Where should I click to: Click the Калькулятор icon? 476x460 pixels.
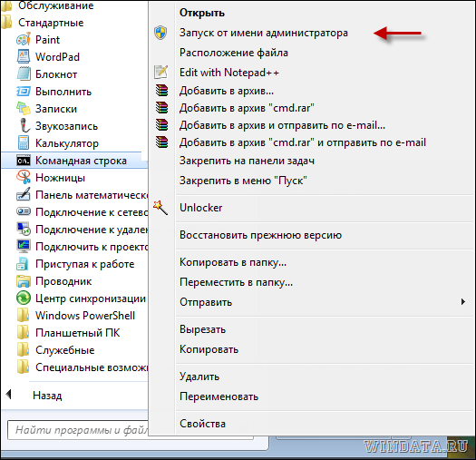(24, 143)
